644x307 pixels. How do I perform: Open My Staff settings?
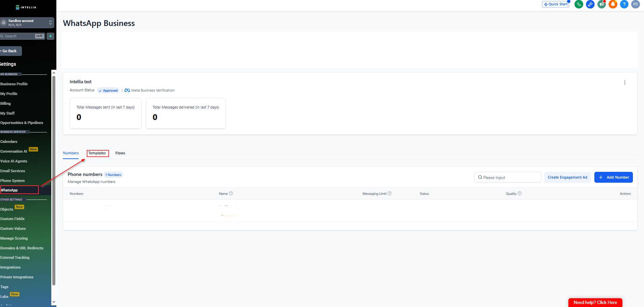8,113
